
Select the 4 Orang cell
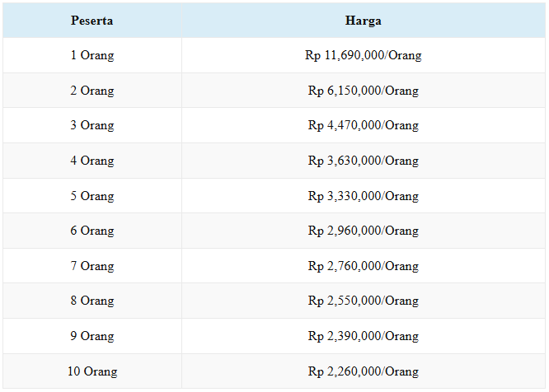coord(92,161)
